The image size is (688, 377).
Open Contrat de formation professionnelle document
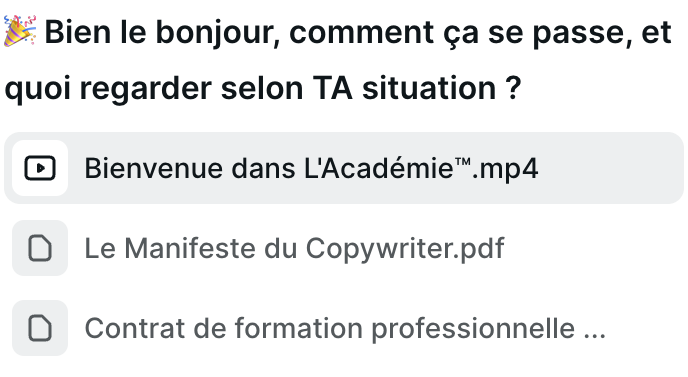[345, 328]
